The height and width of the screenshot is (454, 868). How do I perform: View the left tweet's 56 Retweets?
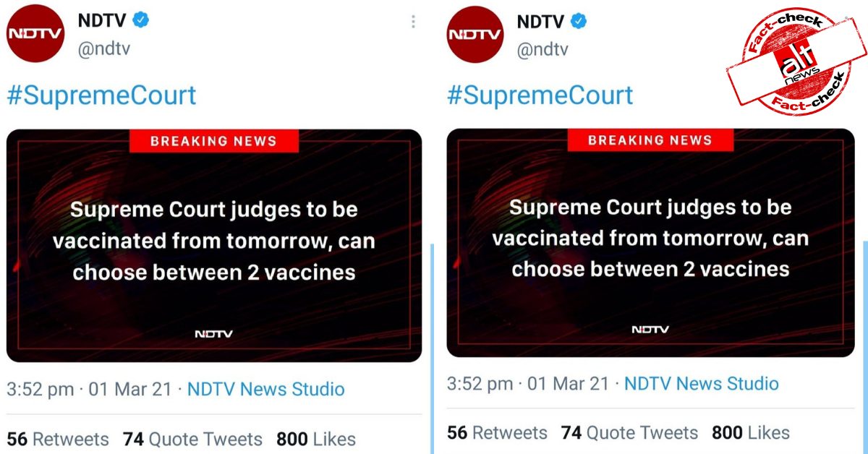pyautogui.click(x=58, y=439)
